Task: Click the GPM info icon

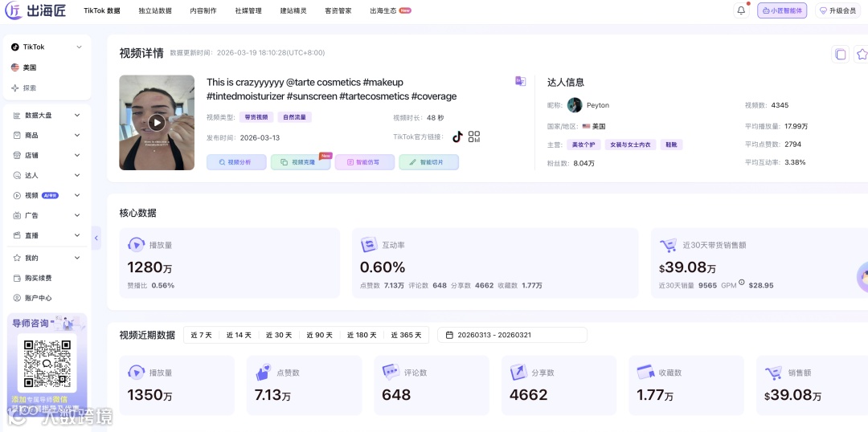Action: pos(742,282)
